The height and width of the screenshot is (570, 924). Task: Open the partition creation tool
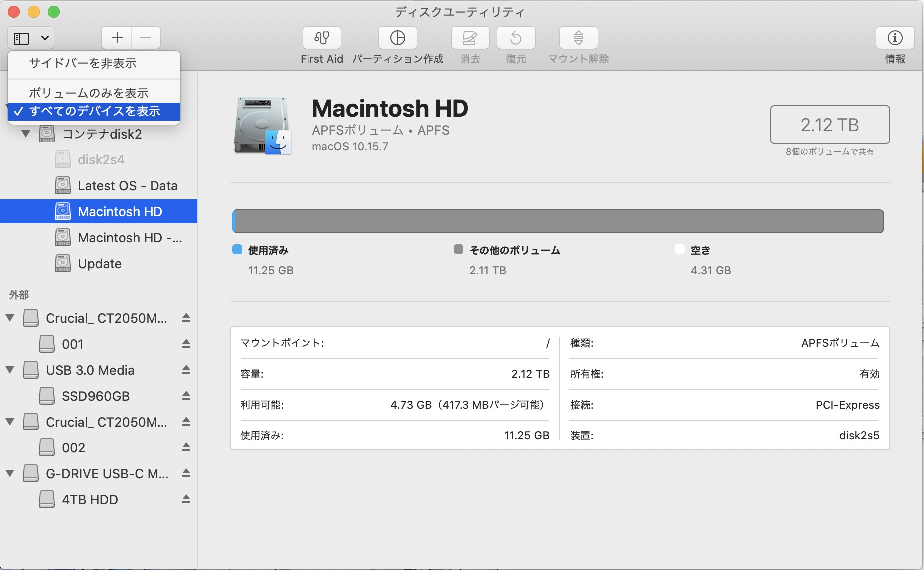(x=397, y=38)
